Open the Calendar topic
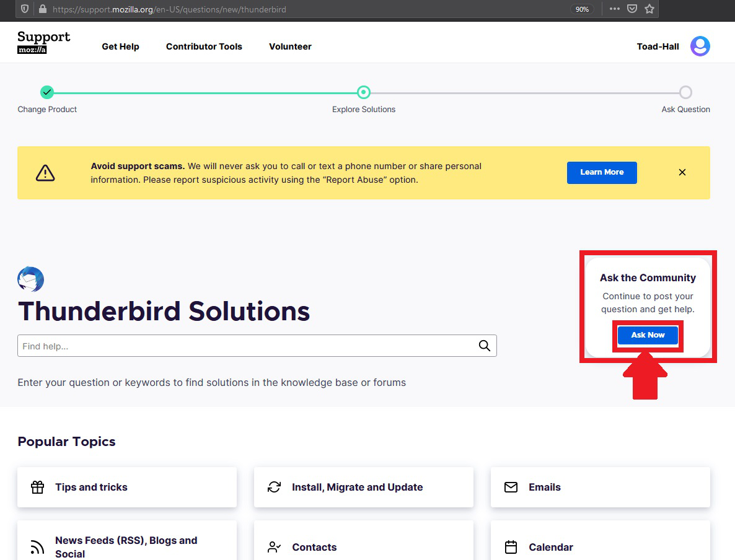The image size is (735, 560). (600, 540)
